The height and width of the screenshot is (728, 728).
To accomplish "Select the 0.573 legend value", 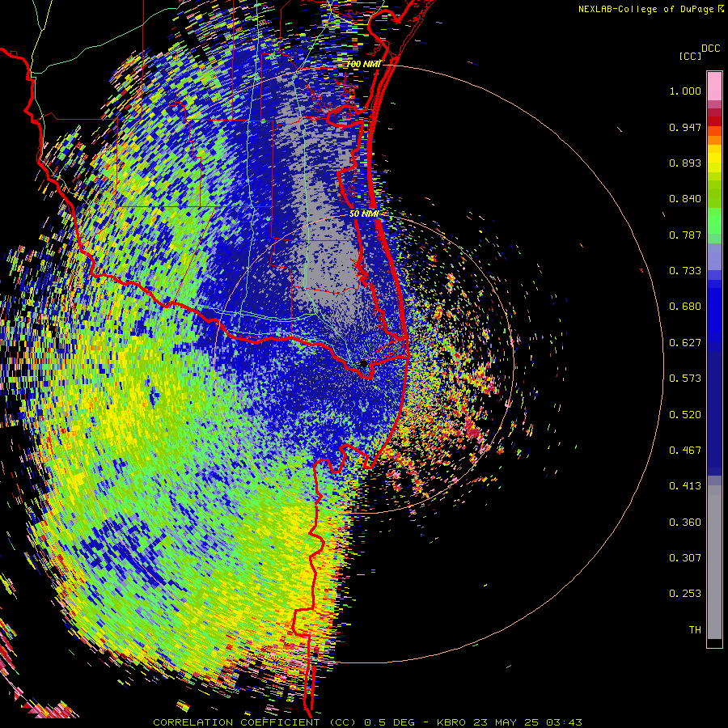I will [685, 379].
